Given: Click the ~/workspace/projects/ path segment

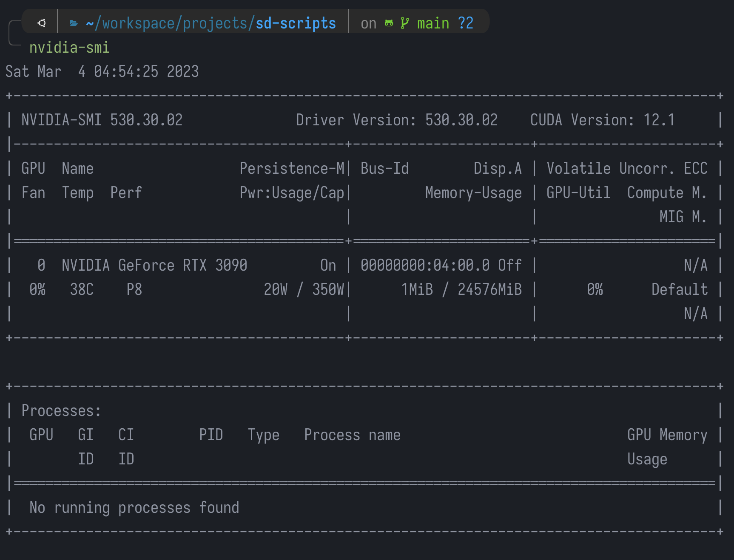Looking at the screenshot, I should (171, 23).
